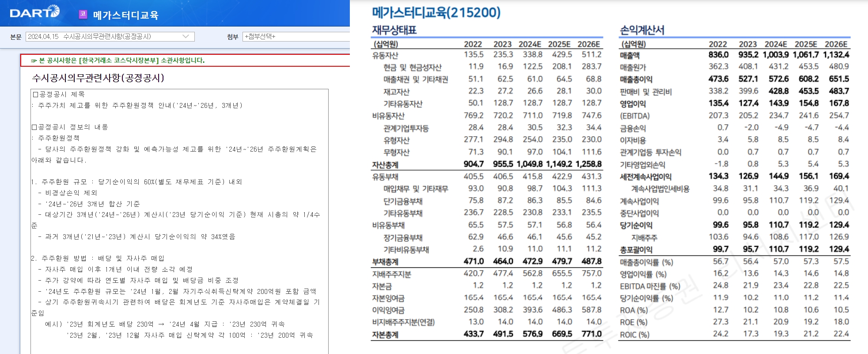This screenshot has width=868, height=354.
Task: Click the 메가스터디교육 company name in the DART header
Action: click(125, 15)
